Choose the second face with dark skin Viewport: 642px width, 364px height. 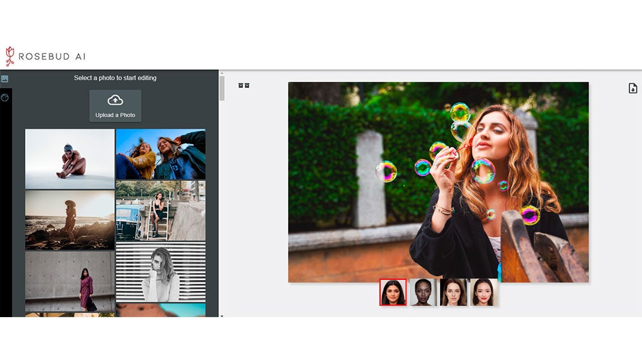(x=423, y=292)
